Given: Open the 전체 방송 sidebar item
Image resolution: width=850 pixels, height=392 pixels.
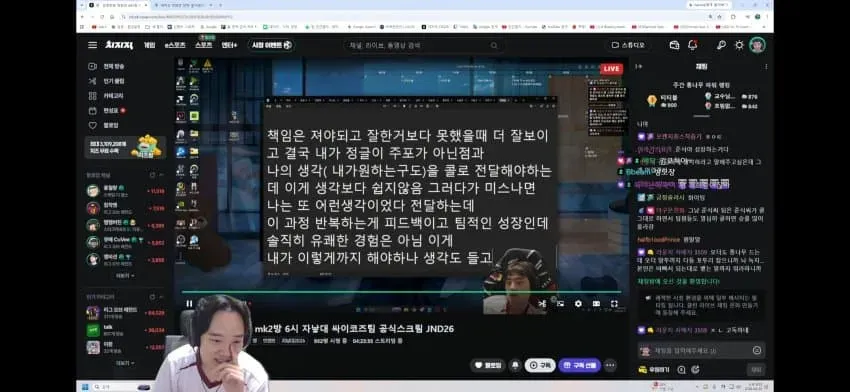Looking at the screenshot, I should 106,66.
